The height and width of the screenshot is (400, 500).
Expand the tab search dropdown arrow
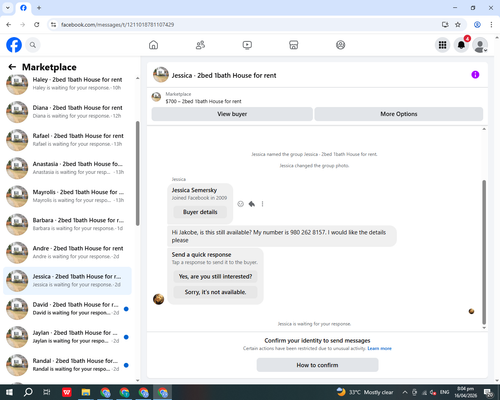(x=8, y=8)
